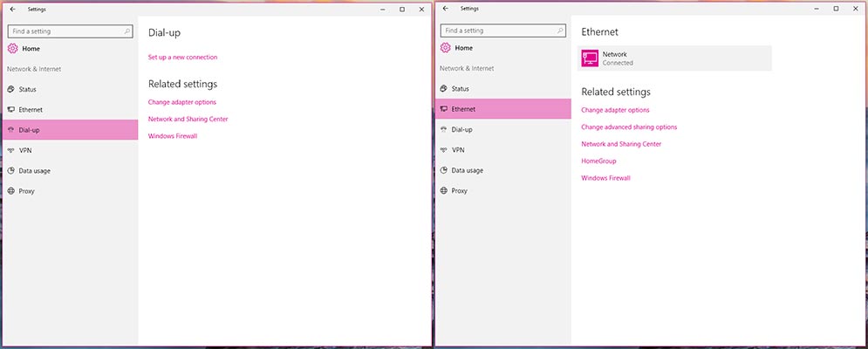Open Data usage label in right window
868x349 pixels.
click(x=468, y=170)
